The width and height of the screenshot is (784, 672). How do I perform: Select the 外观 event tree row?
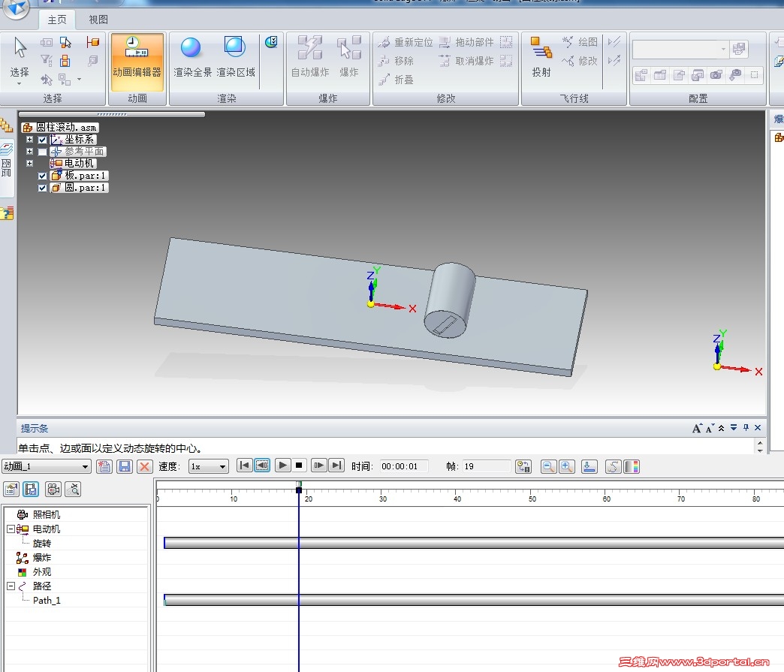pyautogui.click(x=42, y=571)
